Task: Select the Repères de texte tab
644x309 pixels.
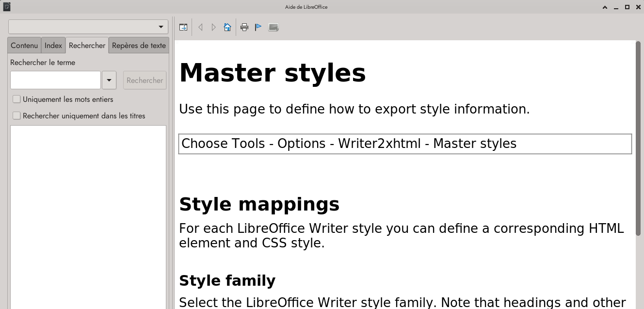Action: [139, 46]
